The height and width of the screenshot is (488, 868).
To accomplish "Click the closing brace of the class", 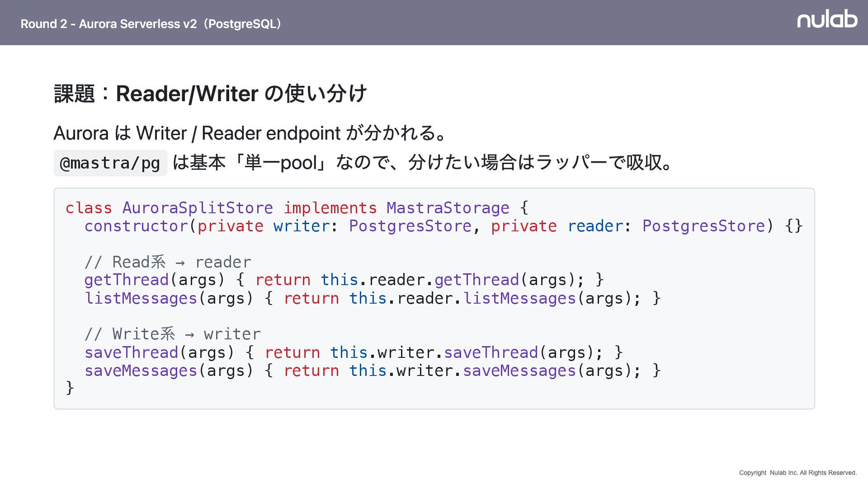I will tap(70, 388).
